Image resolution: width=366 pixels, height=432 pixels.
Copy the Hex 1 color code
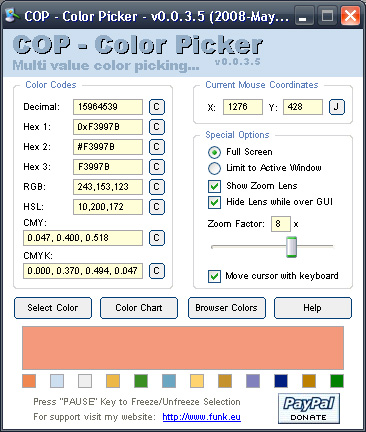(x=157, y=127)
